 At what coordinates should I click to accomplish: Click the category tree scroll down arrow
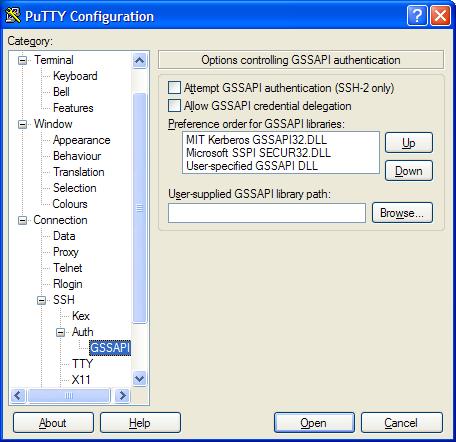[x=139, y=379]
